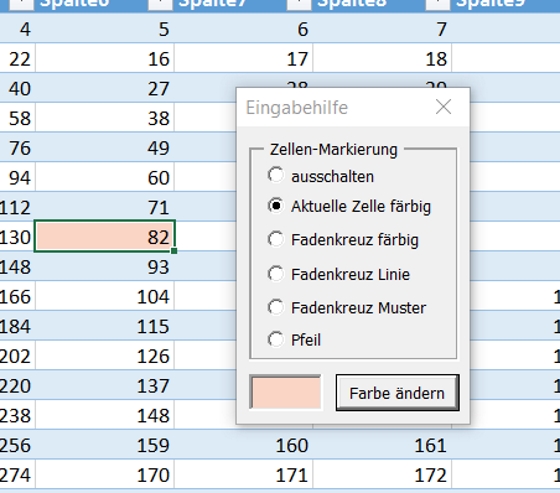The width and height of the screenshot is (560, 493).
Task: Click the cell containing 76
Action: (18, 147)
